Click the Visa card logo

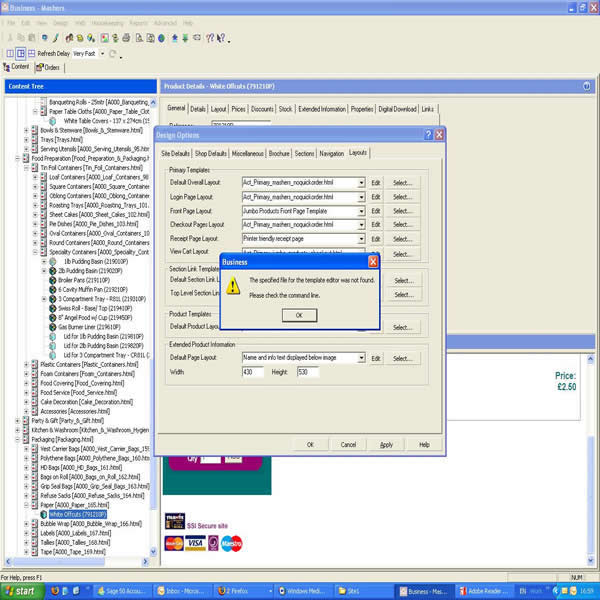(196, 544)
